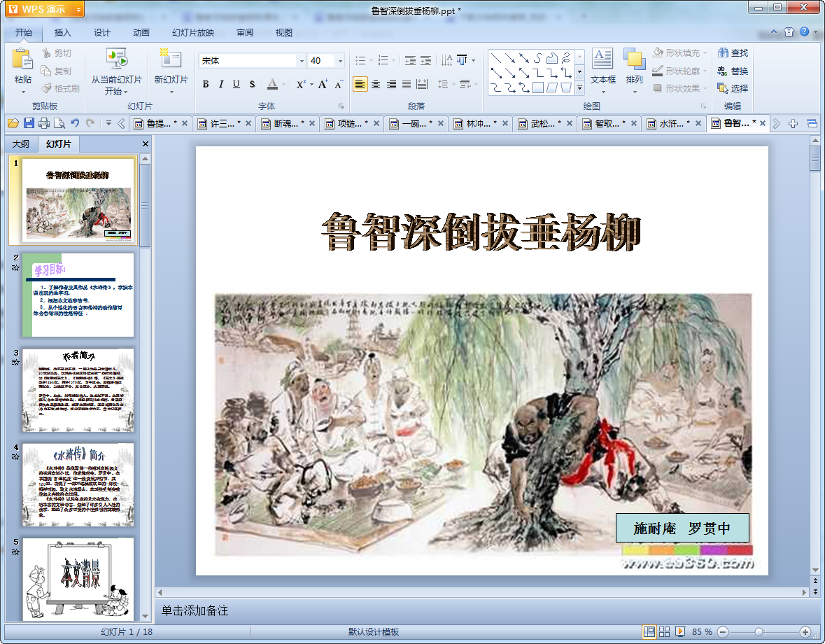
Task: Click the notes field 单击添加备注
Action: 195,610
